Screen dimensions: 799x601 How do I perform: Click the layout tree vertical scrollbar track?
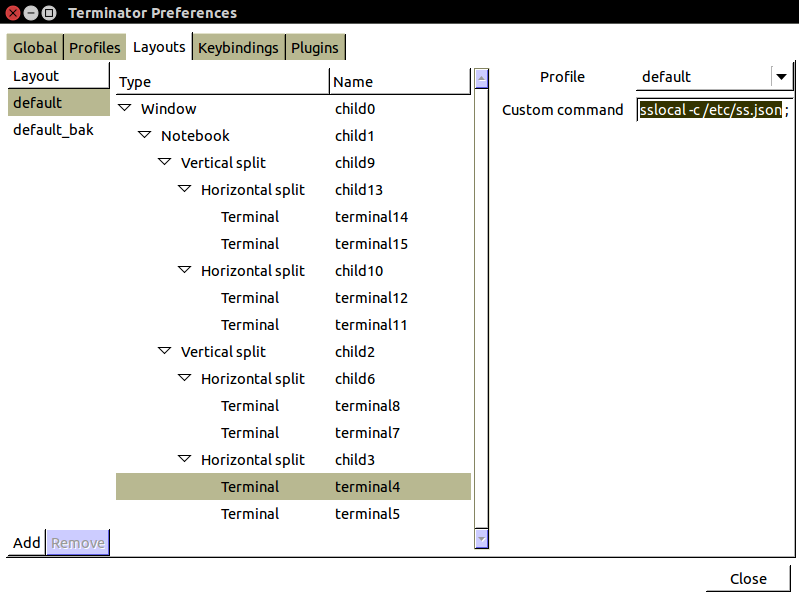point(482,308)
